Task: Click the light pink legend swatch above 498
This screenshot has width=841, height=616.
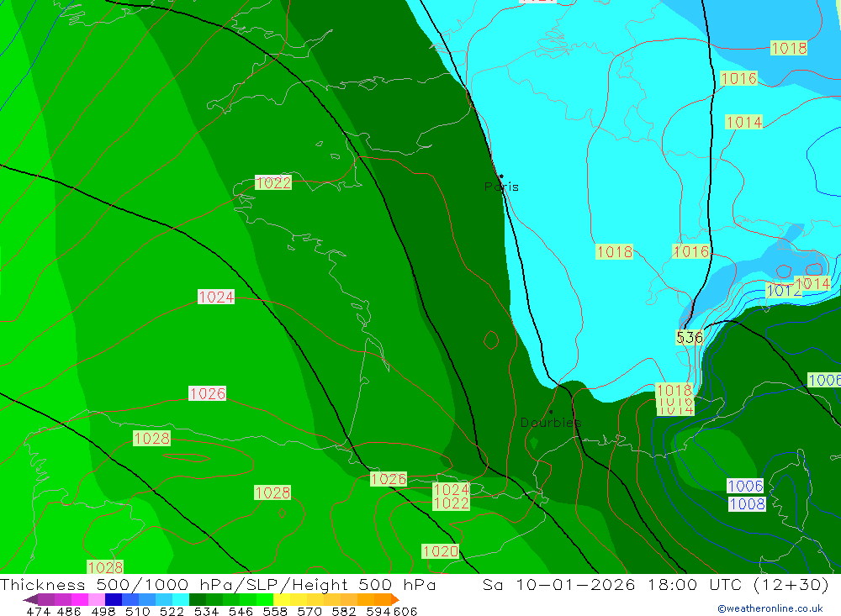Action: (97, 599)
